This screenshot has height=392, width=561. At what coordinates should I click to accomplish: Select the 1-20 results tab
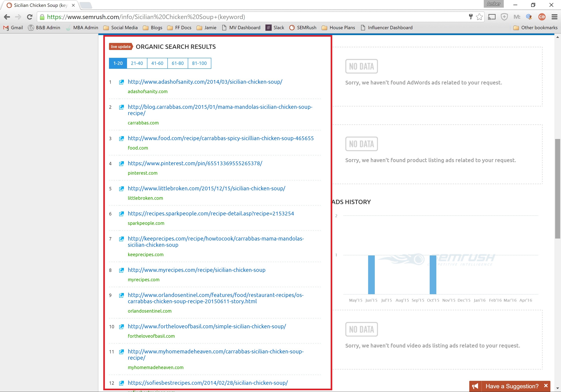pyautogui.click(x=118, y=63)
